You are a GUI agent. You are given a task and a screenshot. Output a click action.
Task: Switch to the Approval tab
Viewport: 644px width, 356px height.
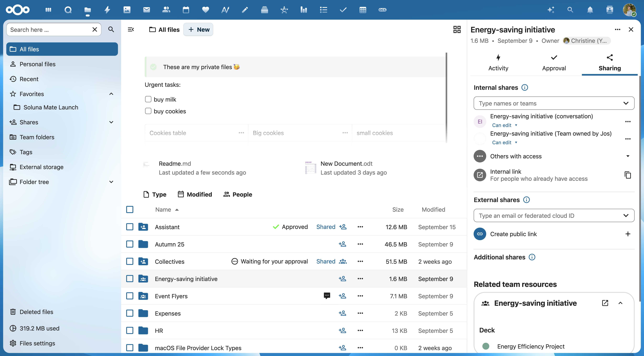554,62
